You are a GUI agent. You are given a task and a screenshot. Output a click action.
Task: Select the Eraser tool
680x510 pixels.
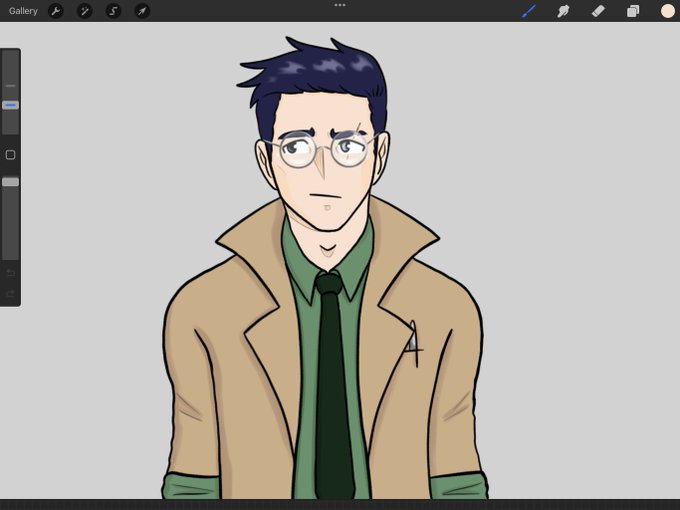tap(598, 11)
